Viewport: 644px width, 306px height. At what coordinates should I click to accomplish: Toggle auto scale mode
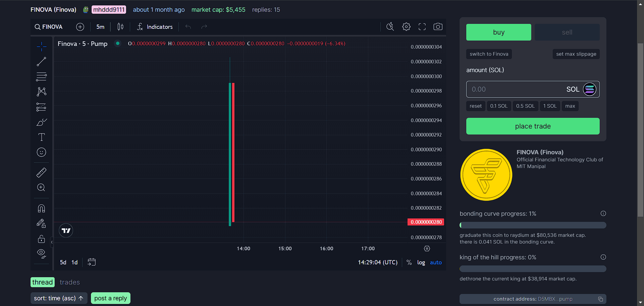436,262
